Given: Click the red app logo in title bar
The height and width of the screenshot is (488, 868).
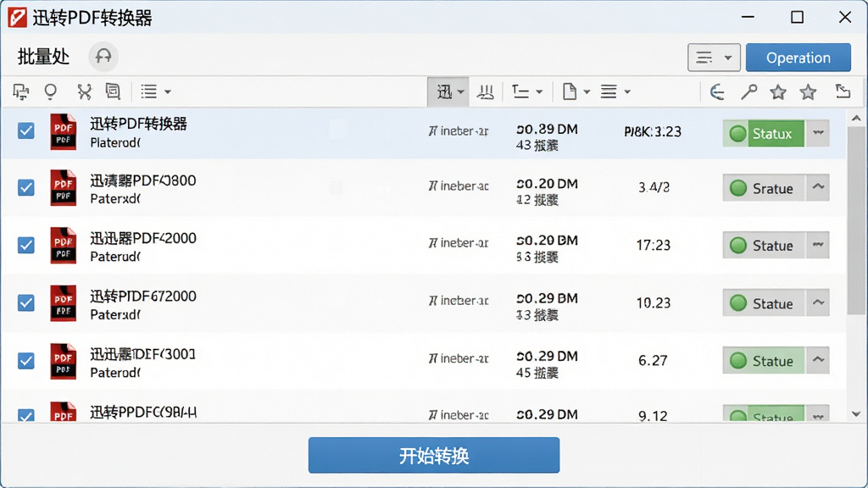Looking at the screenshot, I should [17, 17].
